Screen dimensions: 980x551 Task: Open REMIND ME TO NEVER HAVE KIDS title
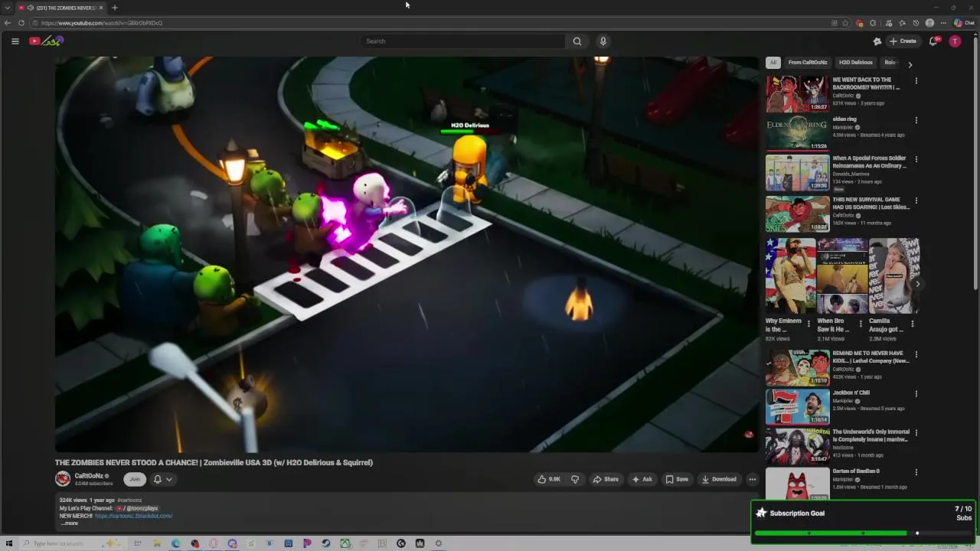point(871,357)
